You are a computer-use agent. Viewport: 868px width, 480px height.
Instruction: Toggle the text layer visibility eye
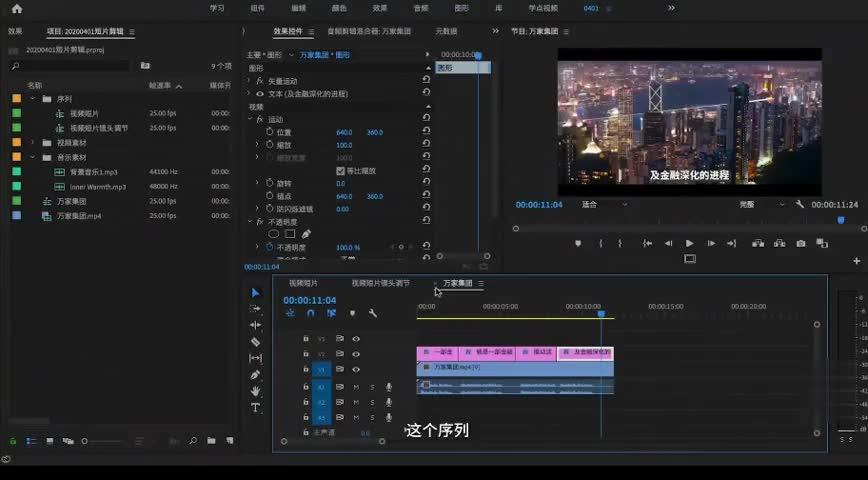[x=259, y=94]
